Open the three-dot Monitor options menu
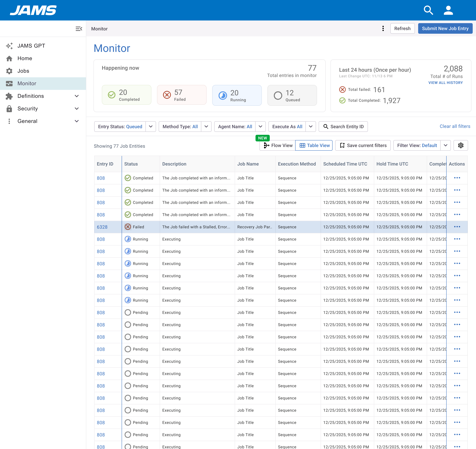 point(383,29)
